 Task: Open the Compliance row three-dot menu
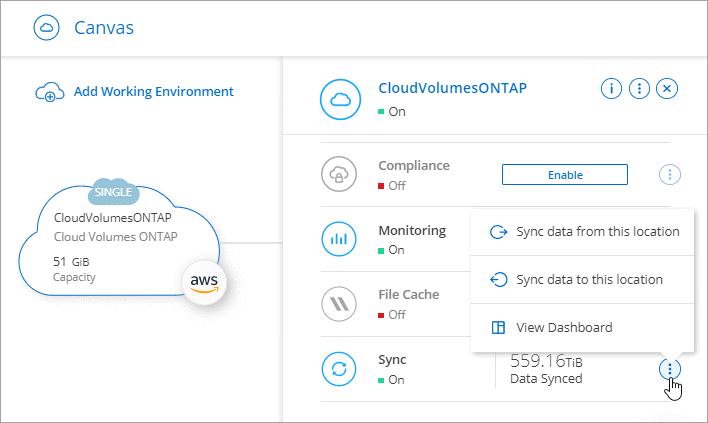coord(670,175)
